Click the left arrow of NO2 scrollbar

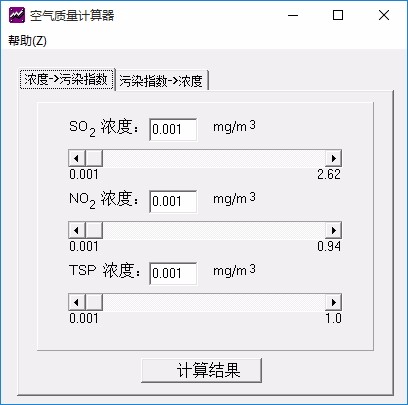pos(77,230)
